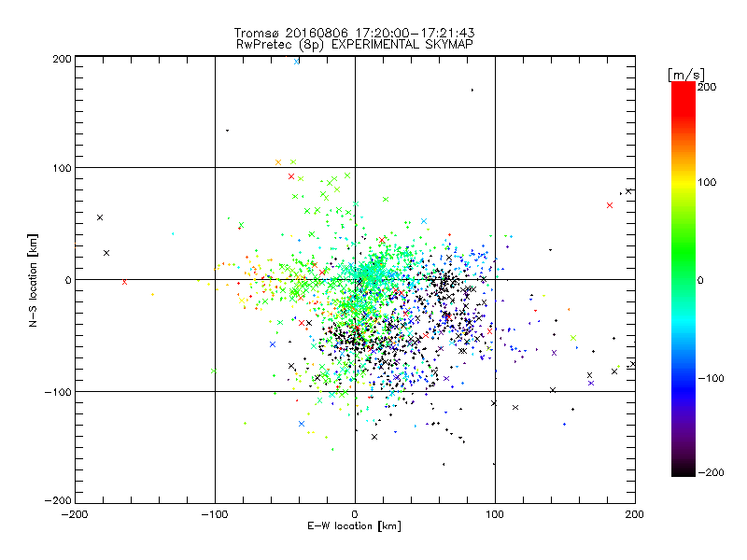747x560 pixels.
Task: Click the '-100' tick on the E-W axis
Action: pyautogui.click(x=215, y=514)
